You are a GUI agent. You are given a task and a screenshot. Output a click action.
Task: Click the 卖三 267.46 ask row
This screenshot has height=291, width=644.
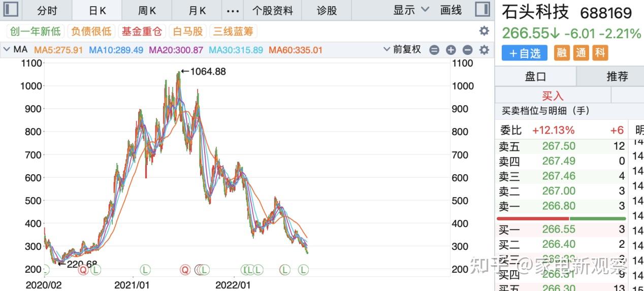562,176
